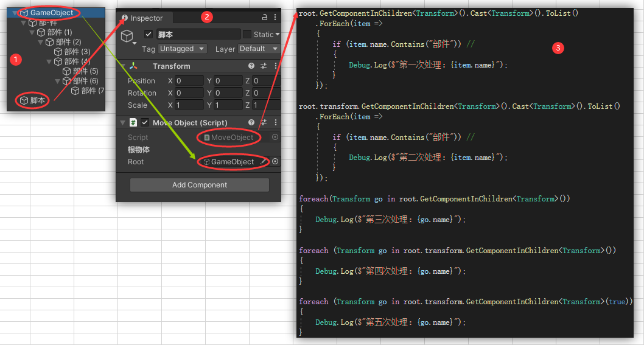Click the cube icon next to 脚本 in hierarchy
The height and width of the screenshot is (345, 644).
pos(24,100)
